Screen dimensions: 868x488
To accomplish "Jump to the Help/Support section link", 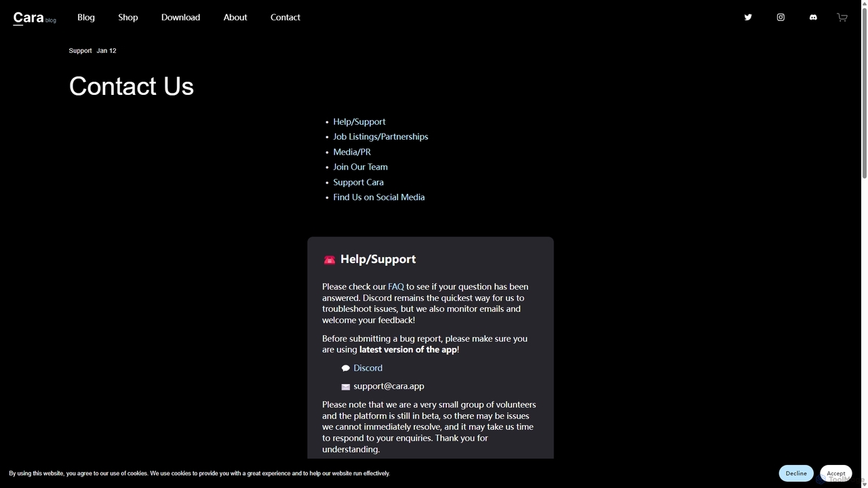I will pos(359,122).
